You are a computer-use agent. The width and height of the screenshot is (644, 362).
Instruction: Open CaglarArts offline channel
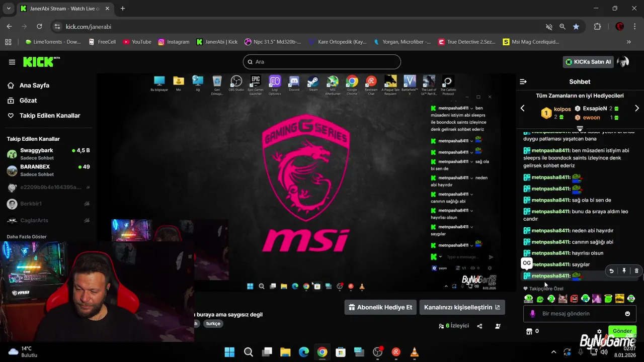(48, 220)
